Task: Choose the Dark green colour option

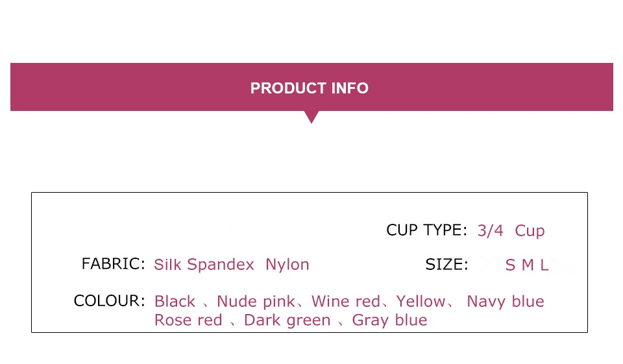Action: coord(287,321)
